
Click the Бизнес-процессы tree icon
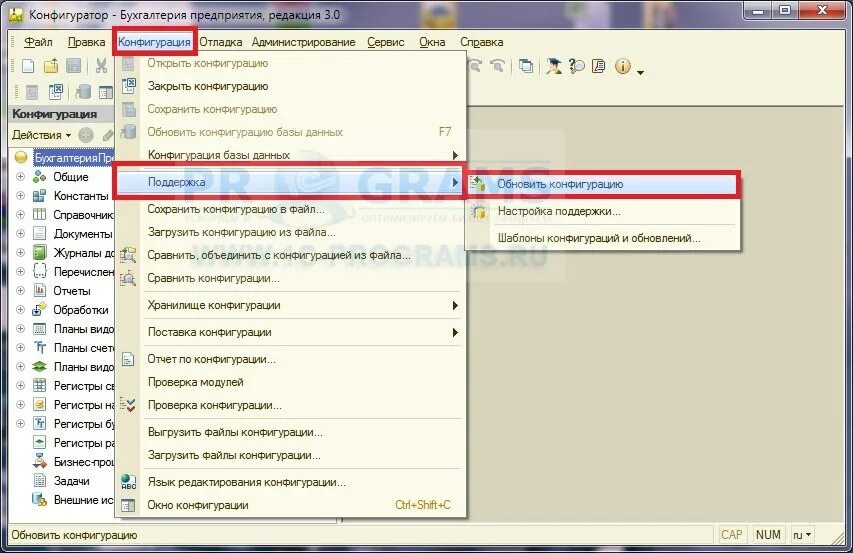pyautogui.click(x=39, y=462)
